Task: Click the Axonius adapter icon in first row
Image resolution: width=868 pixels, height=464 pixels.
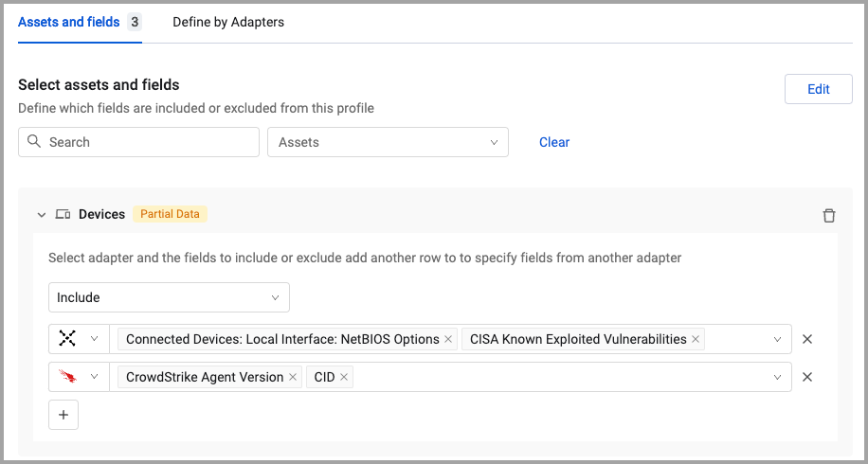Action: coord(66,339)
